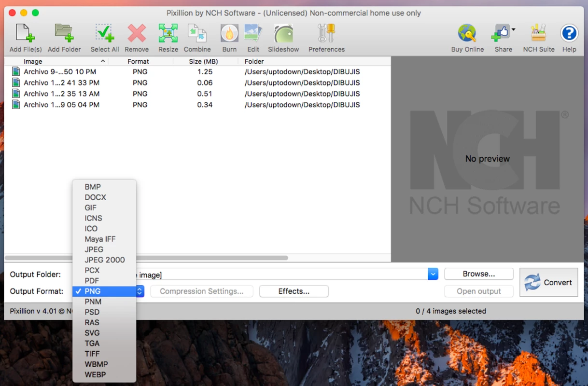Click the Output Format selector arrows
Image resolution: width=588 pixels, height=386 pixels.
click(x=140, y=291)
